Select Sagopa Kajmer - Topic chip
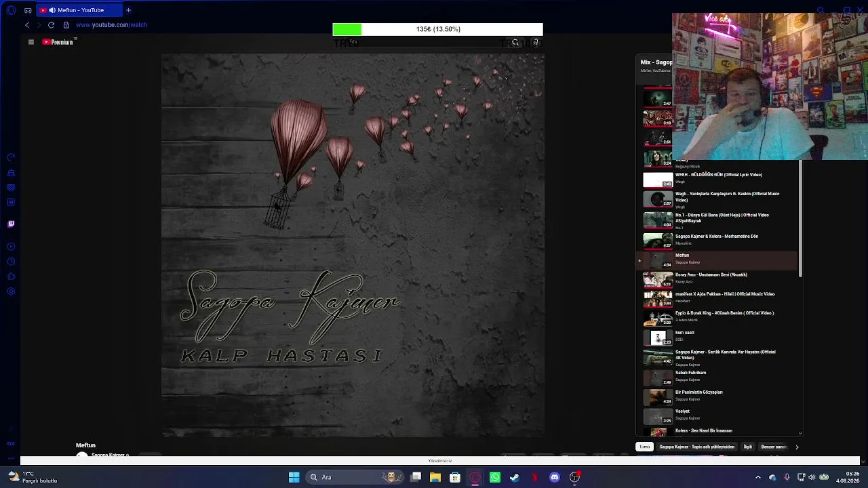Viewport: 868px width, 488px height. pos(696,447)
